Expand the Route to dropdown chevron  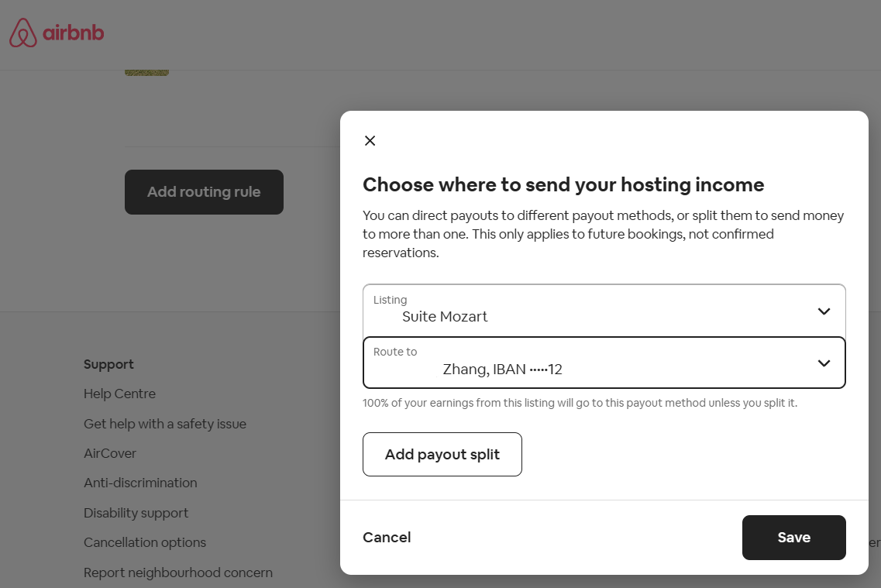click(824, 363)
